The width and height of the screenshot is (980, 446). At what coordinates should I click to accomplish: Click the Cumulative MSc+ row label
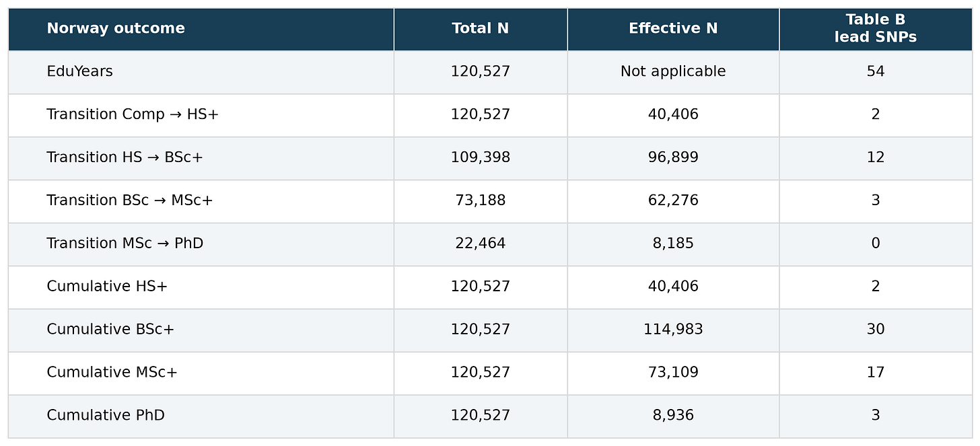[112, 373]
